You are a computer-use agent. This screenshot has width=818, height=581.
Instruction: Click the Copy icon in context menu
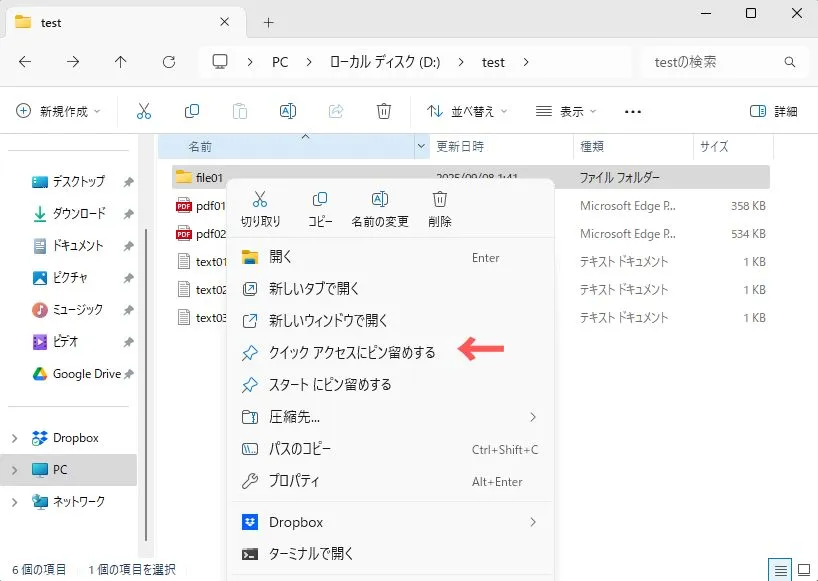pos(320,200)
